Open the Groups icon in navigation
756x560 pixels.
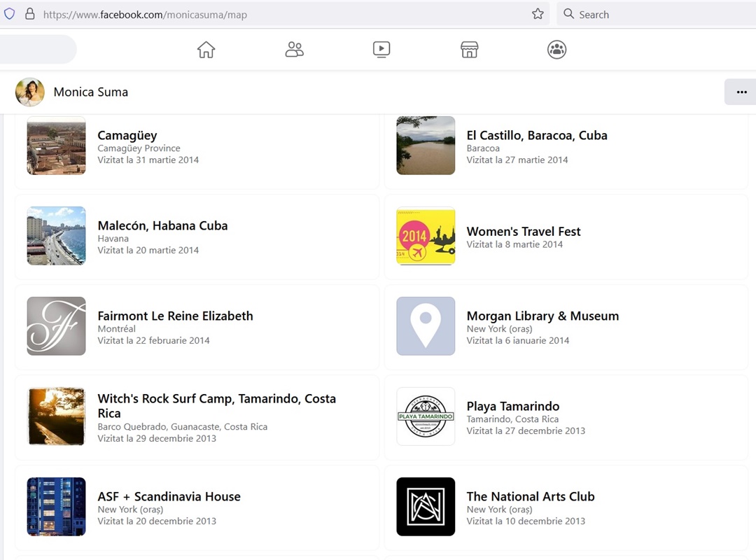(x=556, y=50)
